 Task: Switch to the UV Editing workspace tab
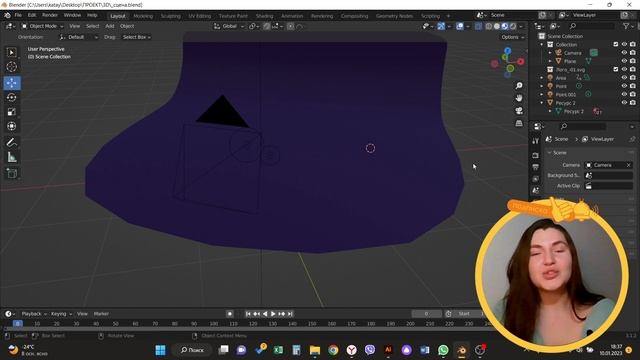click(x=200, y=16)
